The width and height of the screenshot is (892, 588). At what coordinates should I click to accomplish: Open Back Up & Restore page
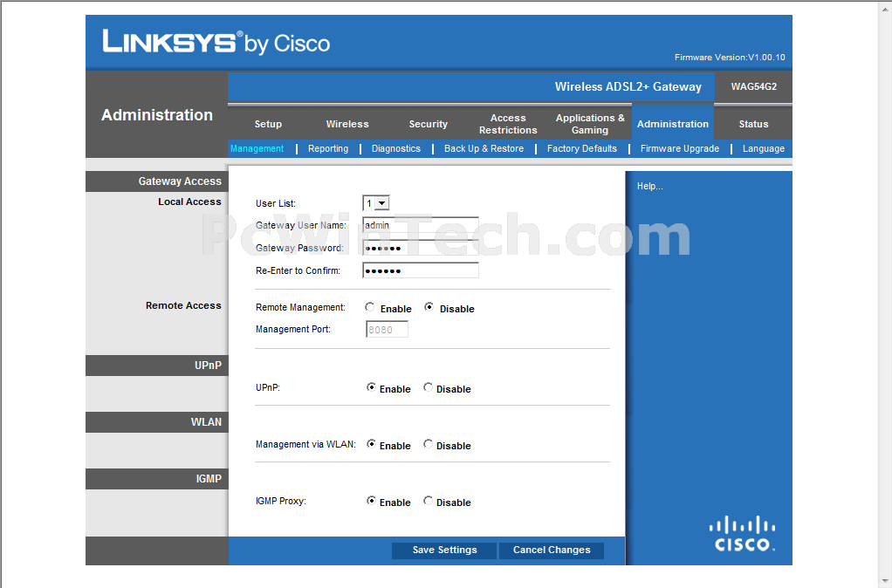[x=484, y=148]
